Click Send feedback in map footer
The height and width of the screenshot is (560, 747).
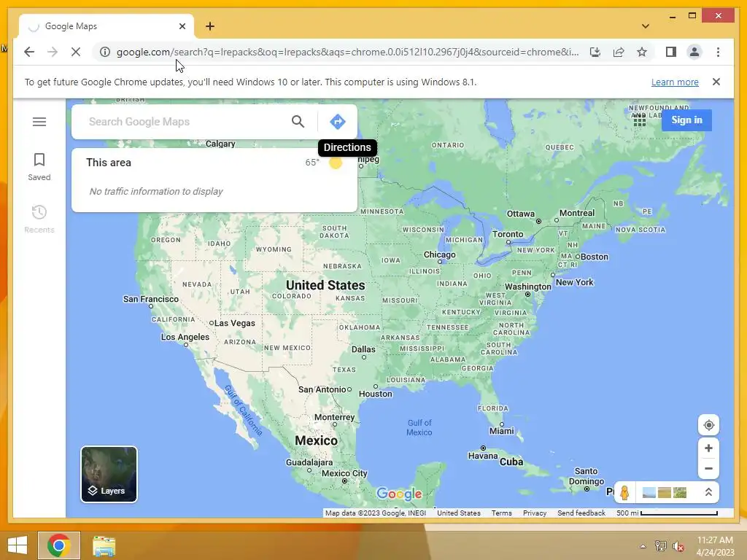[581, 513]
